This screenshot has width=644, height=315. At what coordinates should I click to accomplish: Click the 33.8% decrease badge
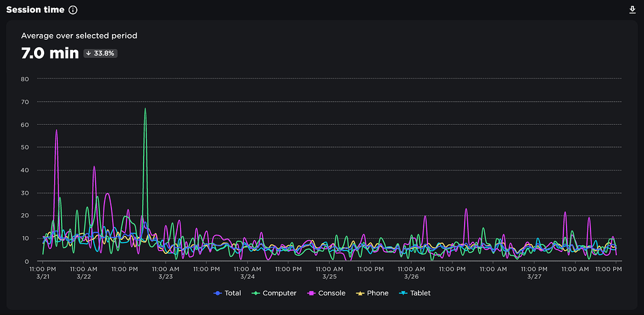click(101, 53)
